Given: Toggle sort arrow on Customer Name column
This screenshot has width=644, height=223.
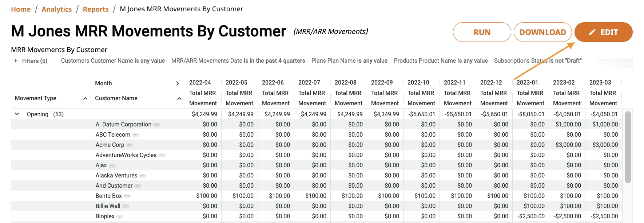Looking at the screenshot, I should [x=179, y=99].
